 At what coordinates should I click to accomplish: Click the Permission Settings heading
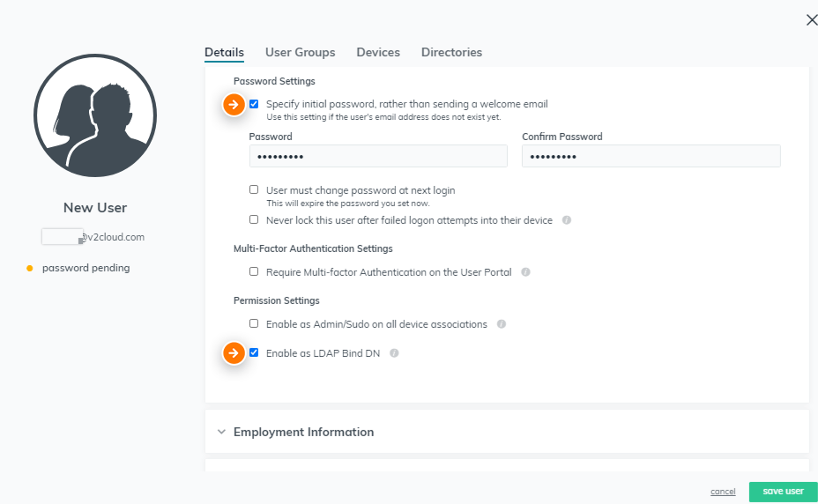click(277, 300)
